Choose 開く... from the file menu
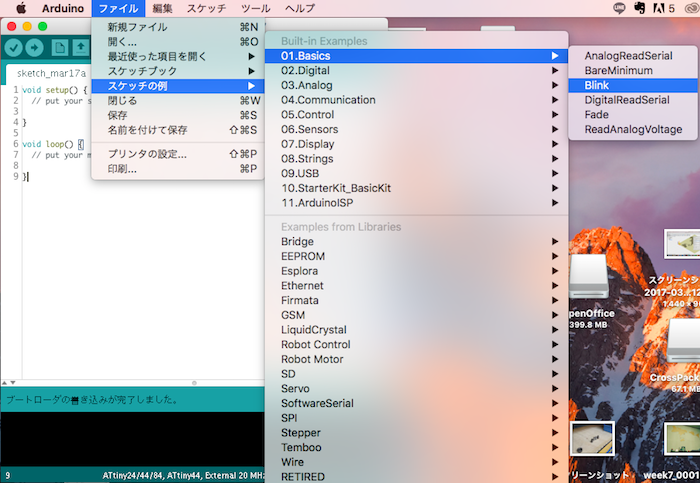 pyautogui.click(x=178, y=42)
